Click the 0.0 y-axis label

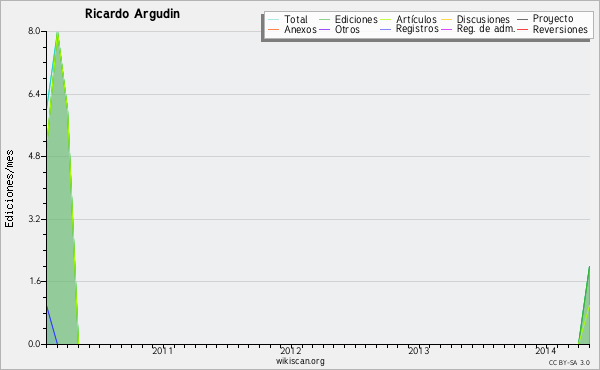pyautogui.click(x=34, y=344)
